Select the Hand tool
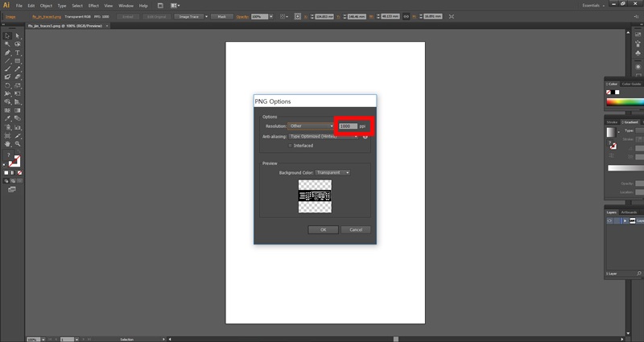644x342 pixels. [x=7, y=144]
